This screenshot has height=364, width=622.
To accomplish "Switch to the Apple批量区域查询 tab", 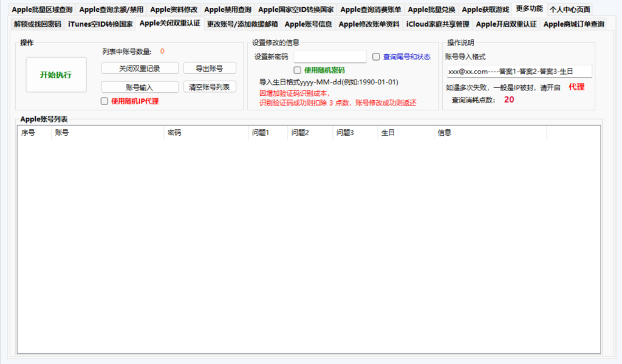I will (42, 10).
